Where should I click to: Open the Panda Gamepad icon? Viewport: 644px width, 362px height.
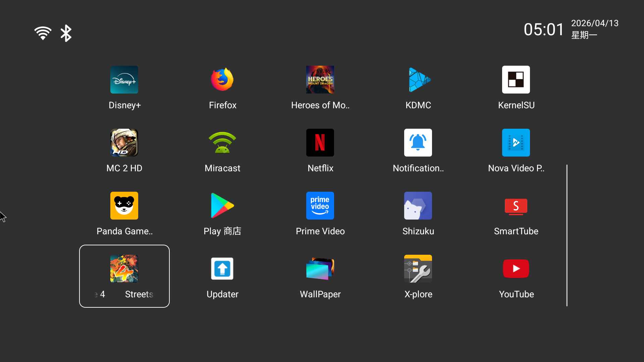[x=124, y=205]
